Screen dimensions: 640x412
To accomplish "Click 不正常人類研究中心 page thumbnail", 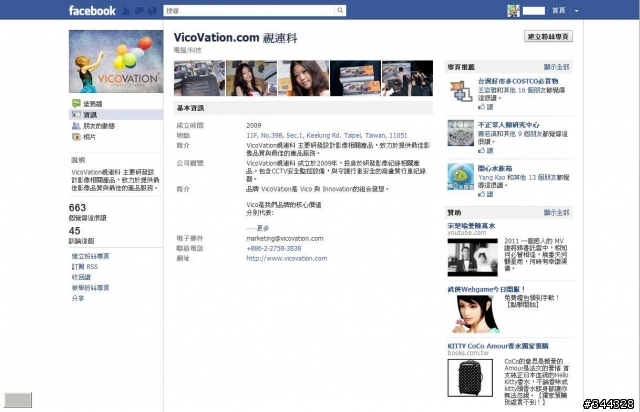I will click(461, 133).
